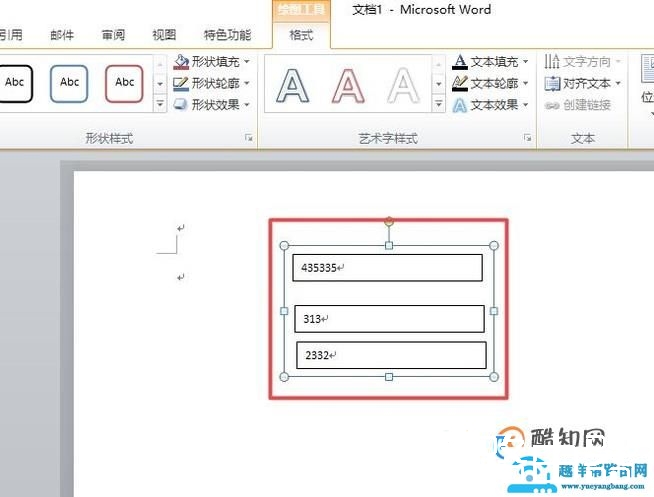The height and width of the screenshot is (497, 654).
Task: Expand the 文本填充 dropdown arrow
Action: 526,62
